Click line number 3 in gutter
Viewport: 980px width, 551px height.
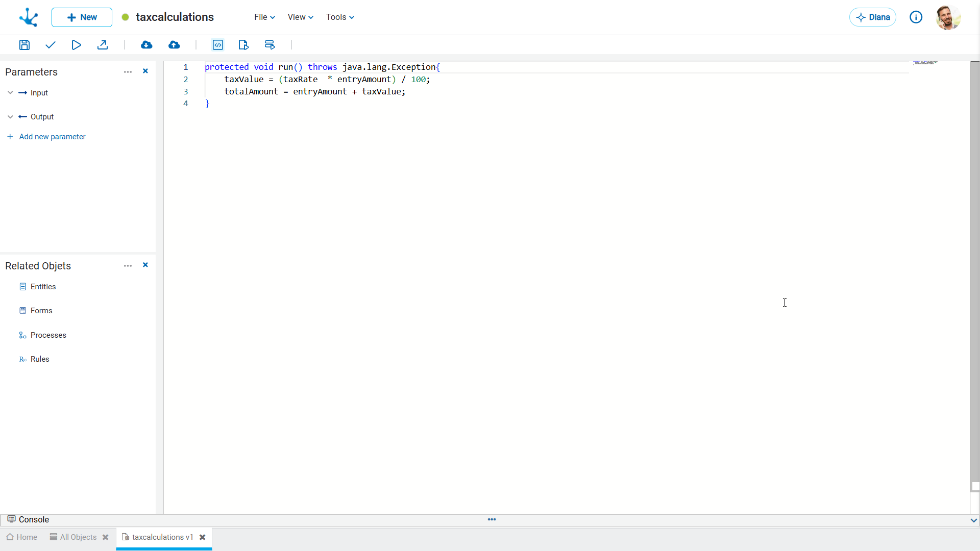tap(186, 92)
